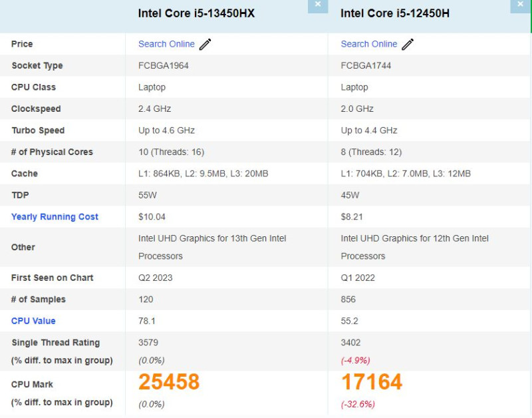Click the Laptop class value for i5-12450H
This screenshot has width=532, height=418.
[x=354, y=87]
